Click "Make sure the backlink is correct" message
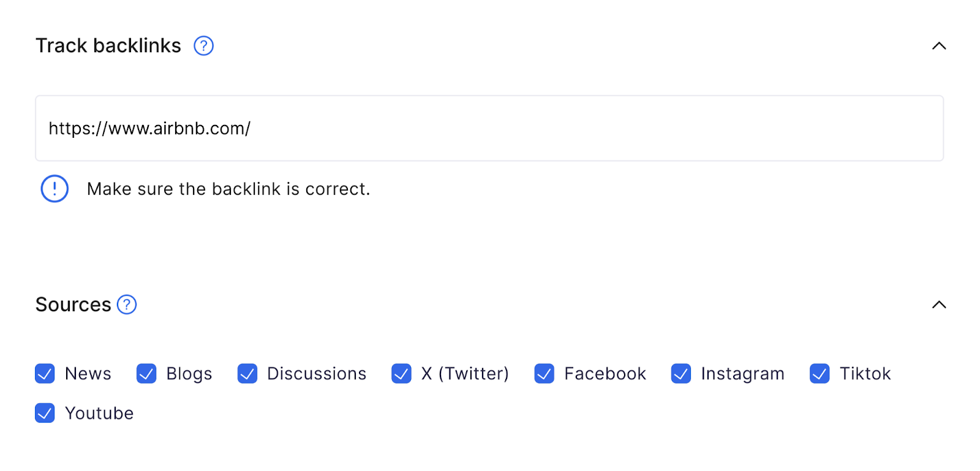The image size is (980, 471). (228, 189)
